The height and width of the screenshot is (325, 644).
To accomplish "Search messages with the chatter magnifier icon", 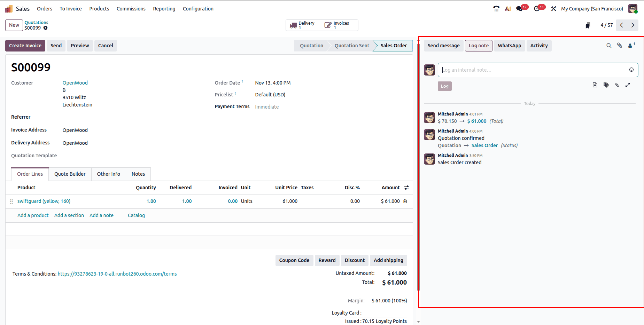I will (609, 45).
